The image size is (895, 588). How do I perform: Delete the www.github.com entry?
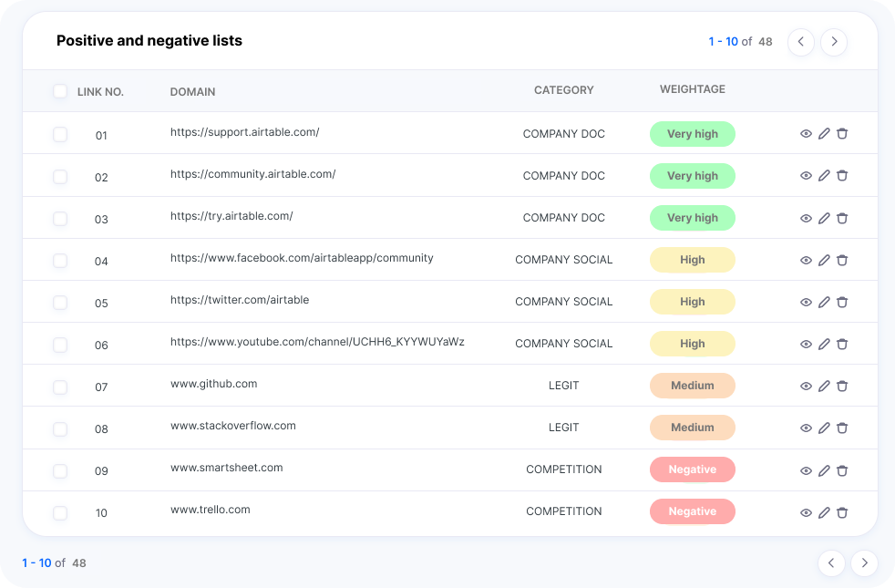click(x=842, y=386)
